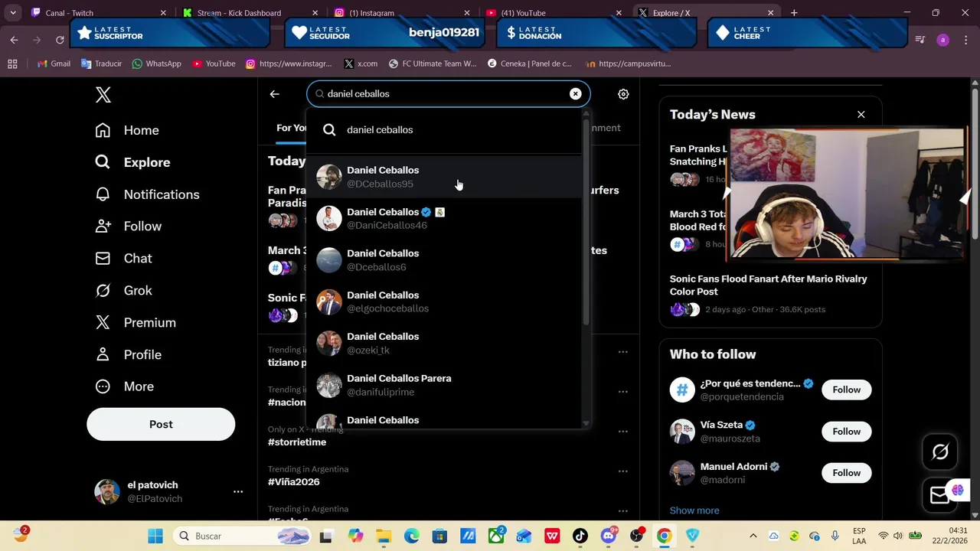Switch to the Instagram browser tab

pos(403,13)
